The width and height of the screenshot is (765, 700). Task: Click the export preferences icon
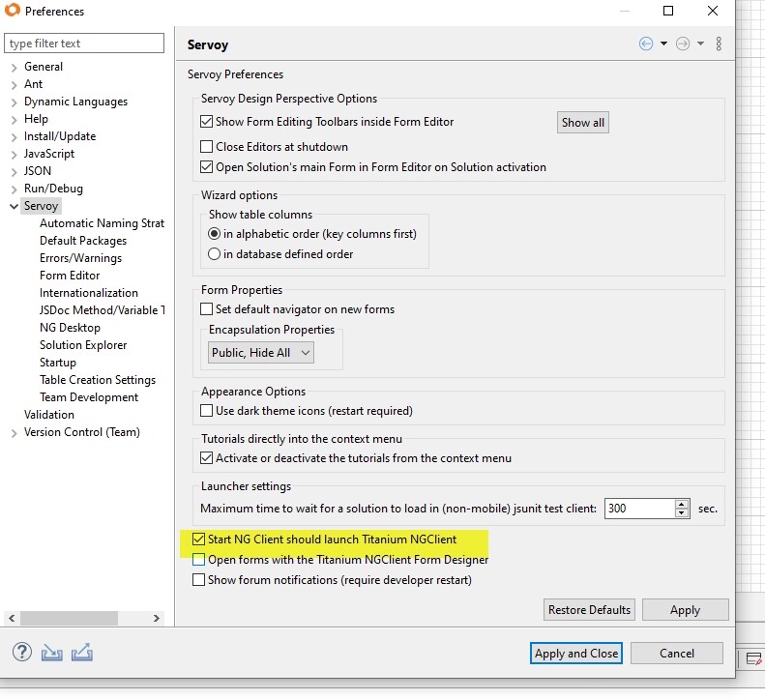[82, 653]
